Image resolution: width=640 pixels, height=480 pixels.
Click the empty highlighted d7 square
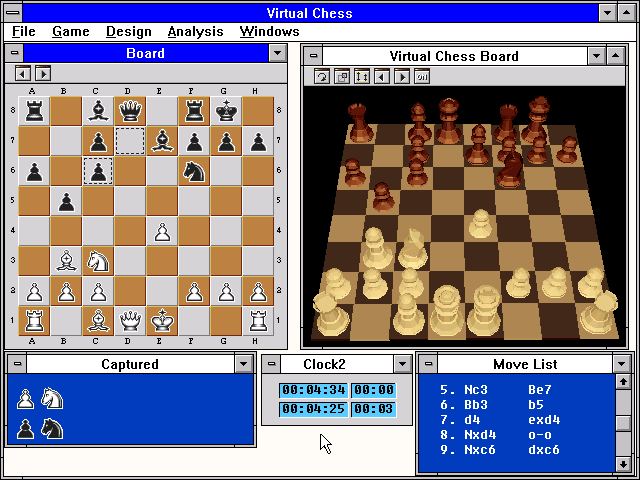(130, 141)
